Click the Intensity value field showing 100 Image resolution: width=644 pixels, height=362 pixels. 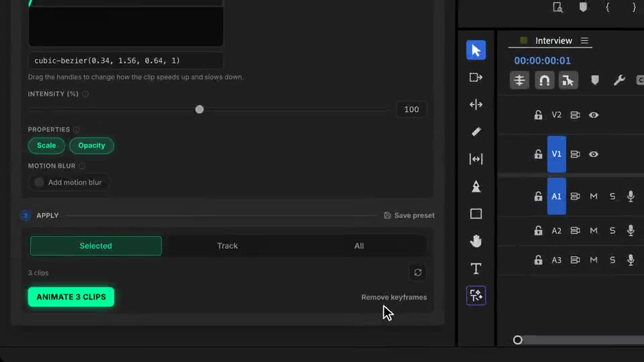click(x=411, y=109)
